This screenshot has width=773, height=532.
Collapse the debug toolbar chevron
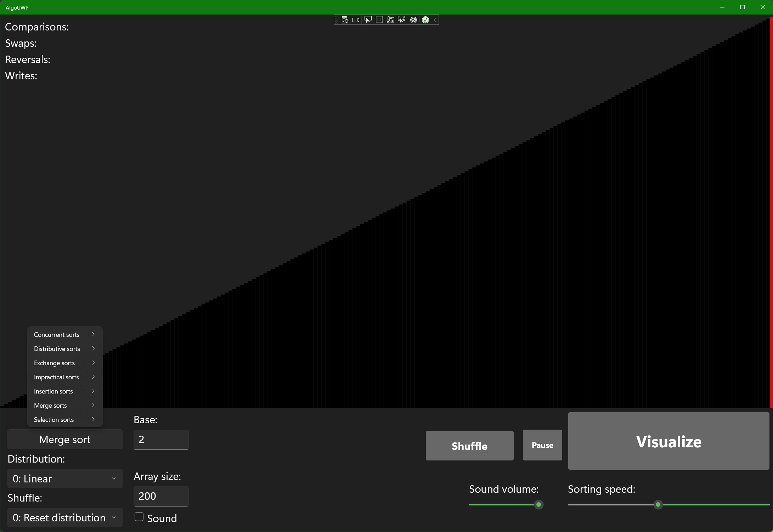pyautogui.click(x=435, y=20)
